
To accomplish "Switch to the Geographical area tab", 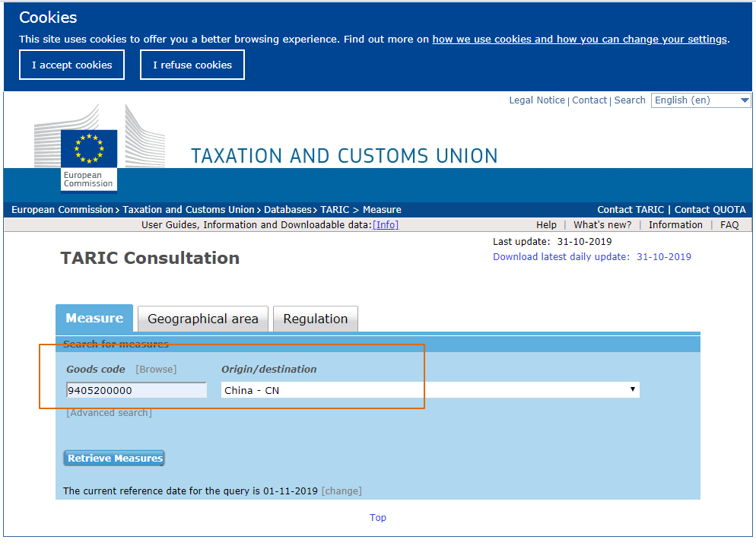I will click(x=203, y=319).
